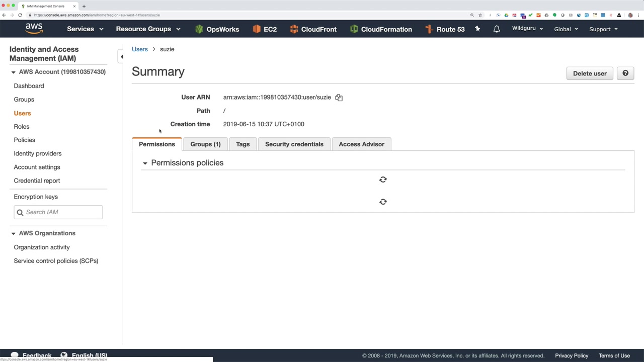This screenshot has height=362, width=644.
Task: Reload the page with browser refresh icon
Action: pyautogui.click(x=20, y=15)
